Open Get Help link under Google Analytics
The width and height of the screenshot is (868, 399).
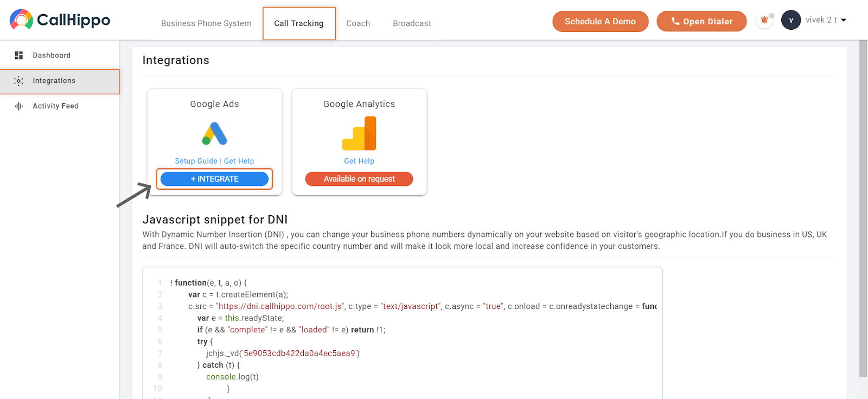359,161
